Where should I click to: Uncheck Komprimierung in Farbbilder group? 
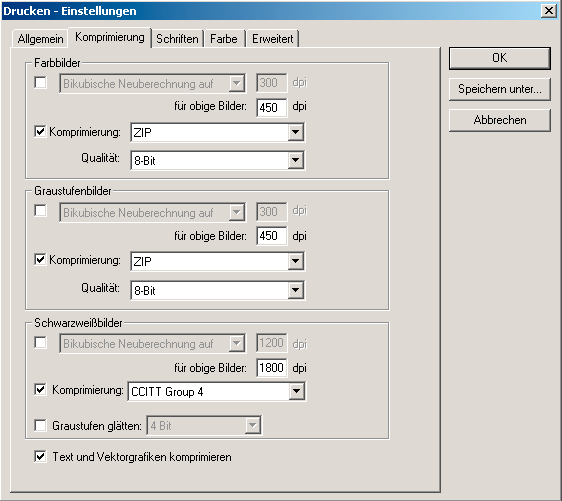41,132
